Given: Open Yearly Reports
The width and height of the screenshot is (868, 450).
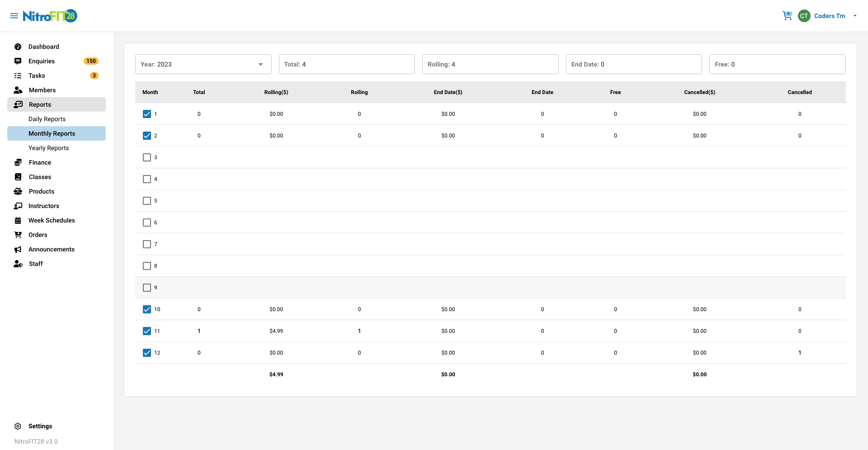Looking at the screenshot, I should pos(48,148).
